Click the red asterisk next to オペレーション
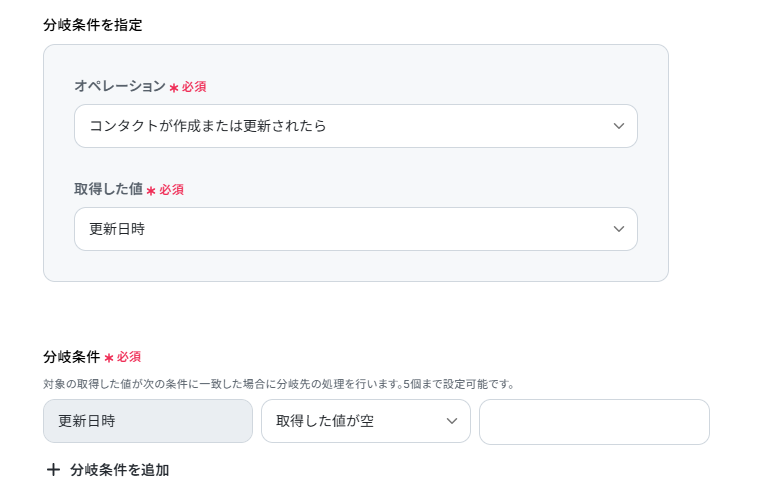The image size is (776, 490). (x=174, y=88)
